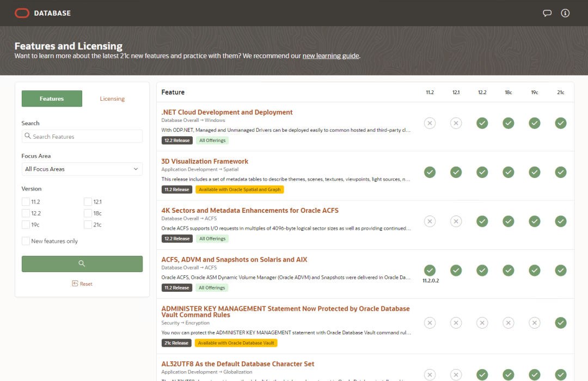Click Available with Oracle Spatial and Graph tag

click(x=240, y=189)
